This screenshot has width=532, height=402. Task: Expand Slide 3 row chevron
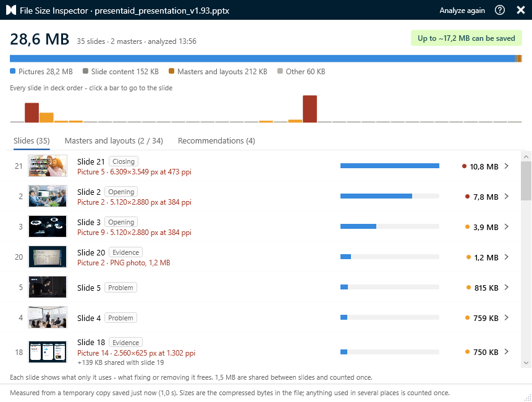coord(506,226)
